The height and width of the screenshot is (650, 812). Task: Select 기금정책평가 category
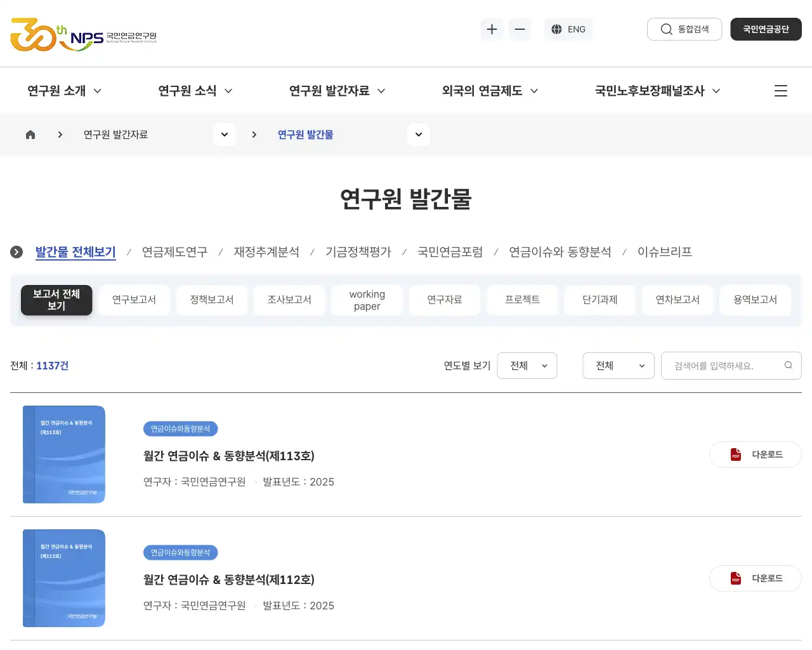pos(358,252)
